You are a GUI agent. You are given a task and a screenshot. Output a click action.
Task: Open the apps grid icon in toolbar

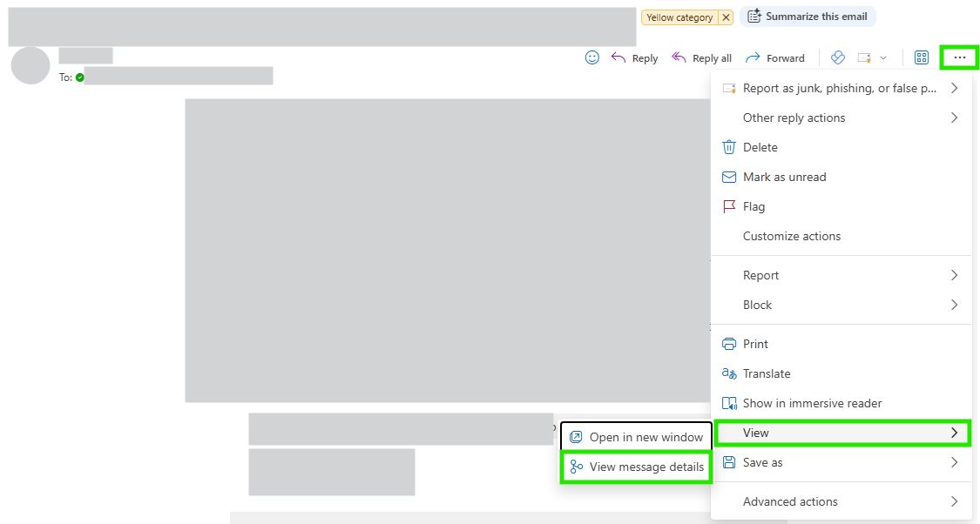point(922,57)
